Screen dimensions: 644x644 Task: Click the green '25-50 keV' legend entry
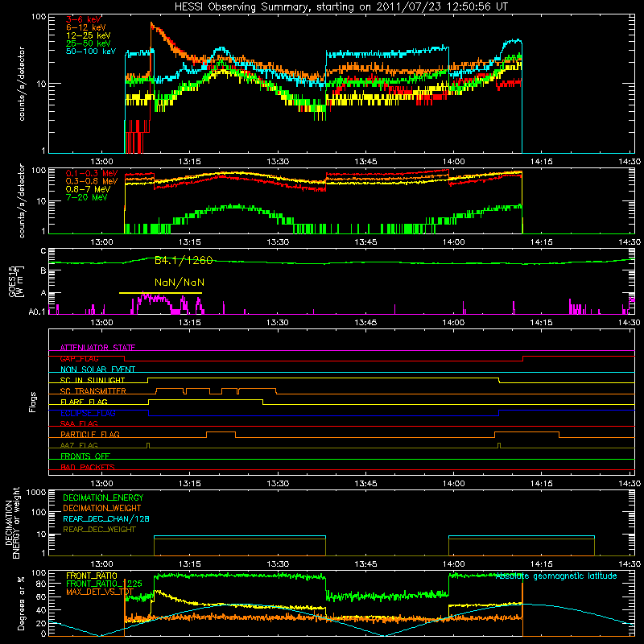(89, 43)
